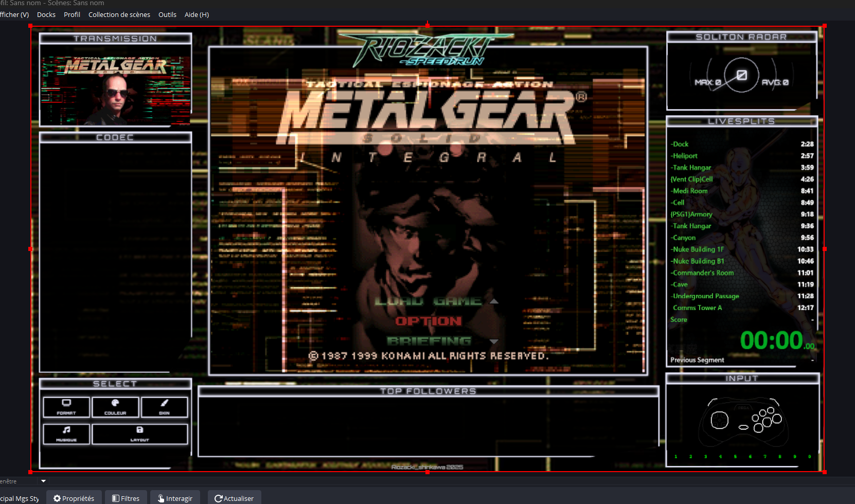Click the OPTION entry in game menu
The width and height of the screenshot is (855, 504).
point(429,321)
